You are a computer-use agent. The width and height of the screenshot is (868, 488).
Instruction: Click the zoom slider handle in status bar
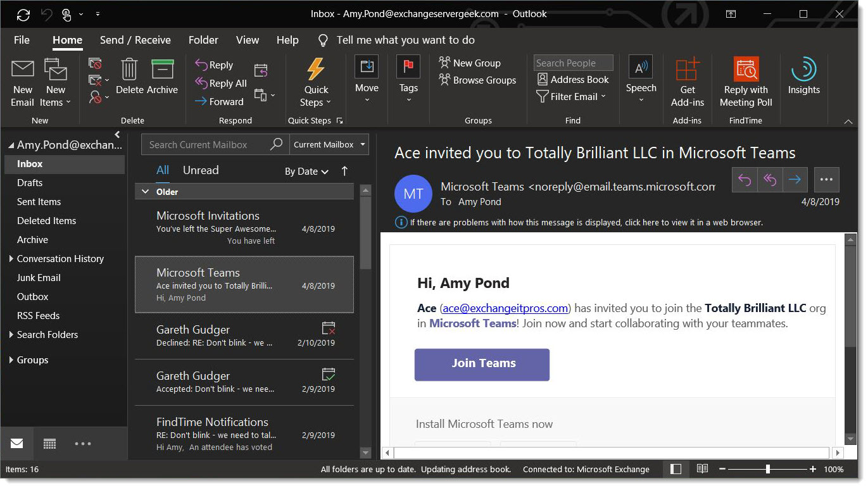[x=767, y=469]
